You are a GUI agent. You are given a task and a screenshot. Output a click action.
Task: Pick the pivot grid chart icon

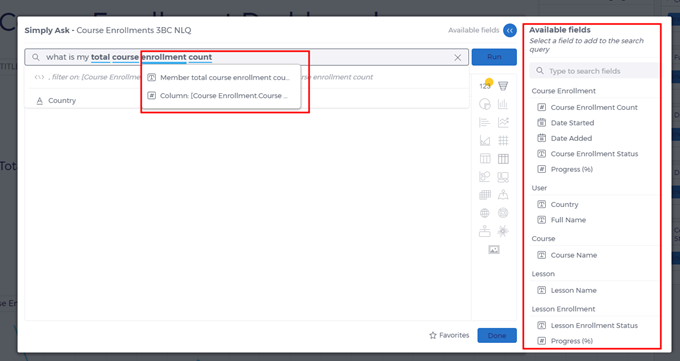pyautogui.click(x=484, y=195)
